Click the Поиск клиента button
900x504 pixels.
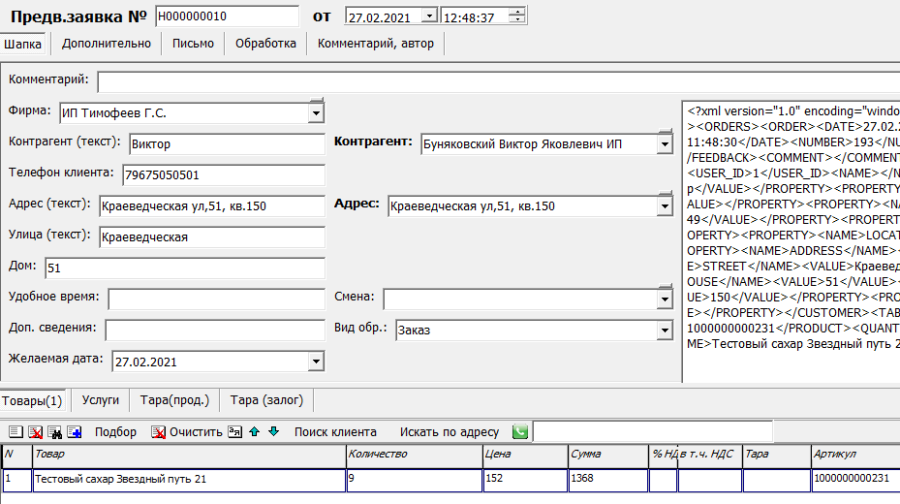(335, 432)
